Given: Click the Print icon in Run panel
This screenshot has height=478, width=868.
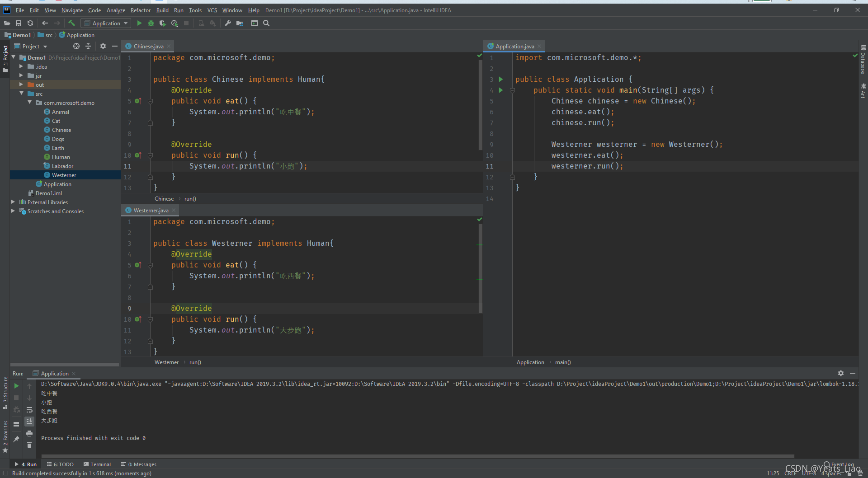Looking at the screenshot, I should tap(29, 433).
